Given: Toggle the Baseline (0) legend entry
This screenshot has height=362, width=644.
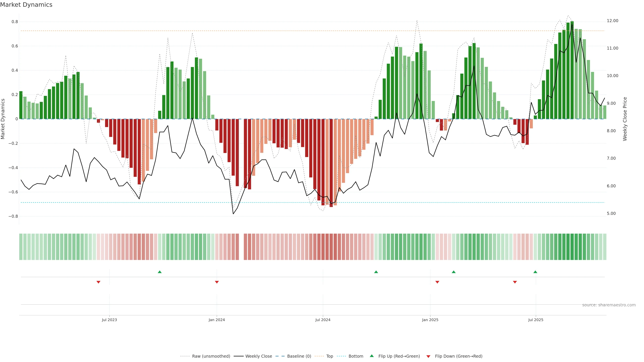Looking at the screenshot, I should (x=299, y=356).
